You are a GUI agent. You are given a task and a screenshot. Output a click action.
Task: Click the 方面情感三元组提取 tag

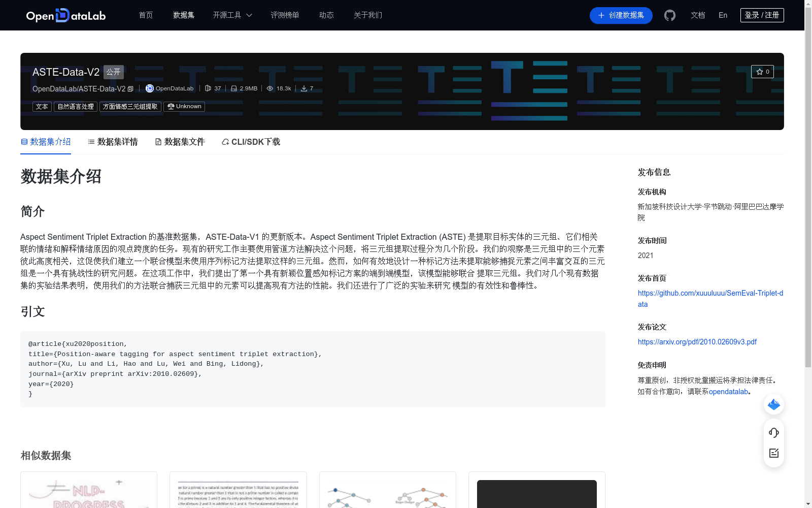[130, 107]
